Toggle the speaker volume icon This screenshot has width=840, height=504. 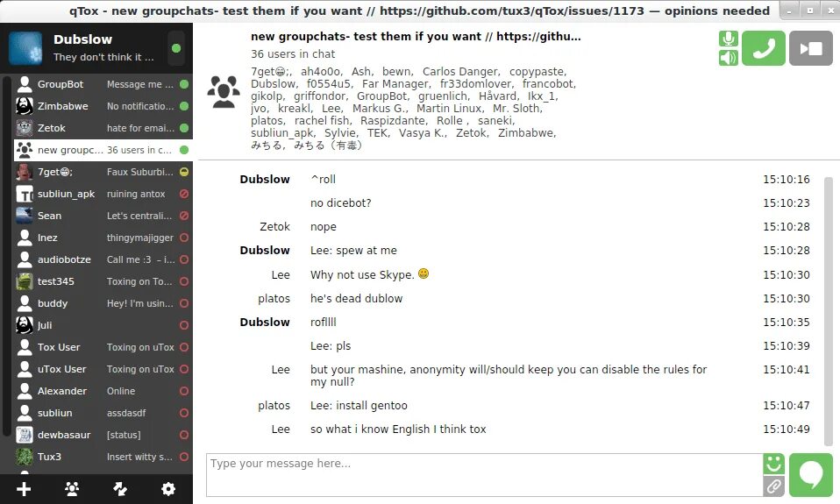[728, 57]
